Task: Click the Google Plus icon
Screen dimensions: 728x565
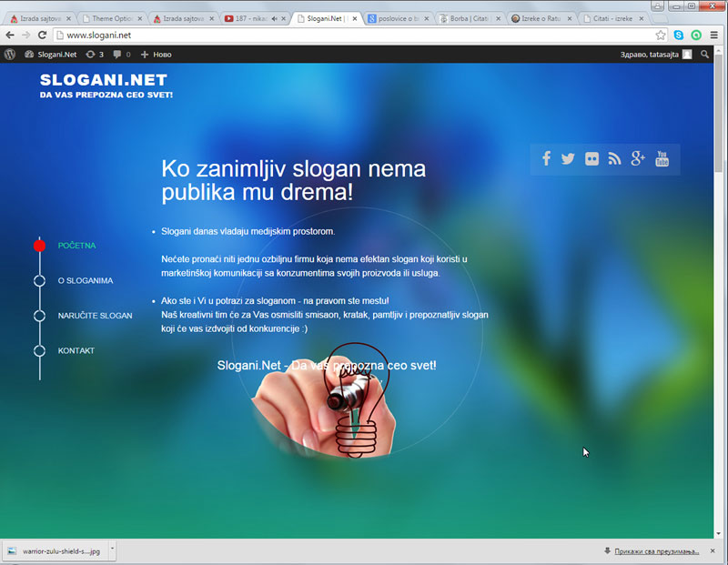Action: (x=638, y=158)
